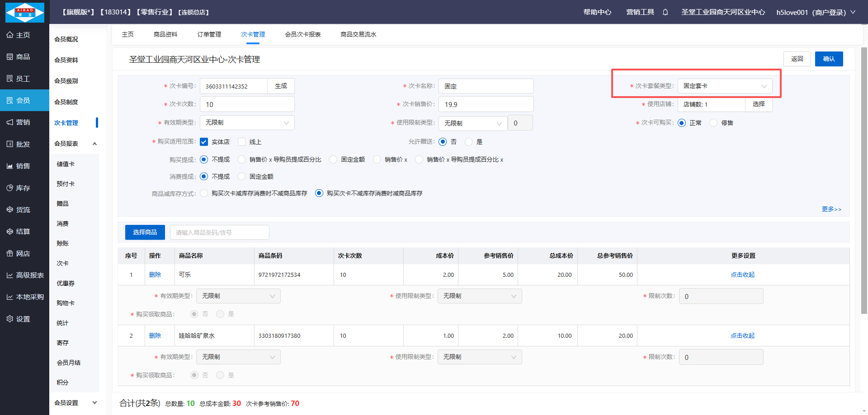868x415 pixels.
Task: Expand the 有效期类型 dropdown in top form
Action: point(247,123)
